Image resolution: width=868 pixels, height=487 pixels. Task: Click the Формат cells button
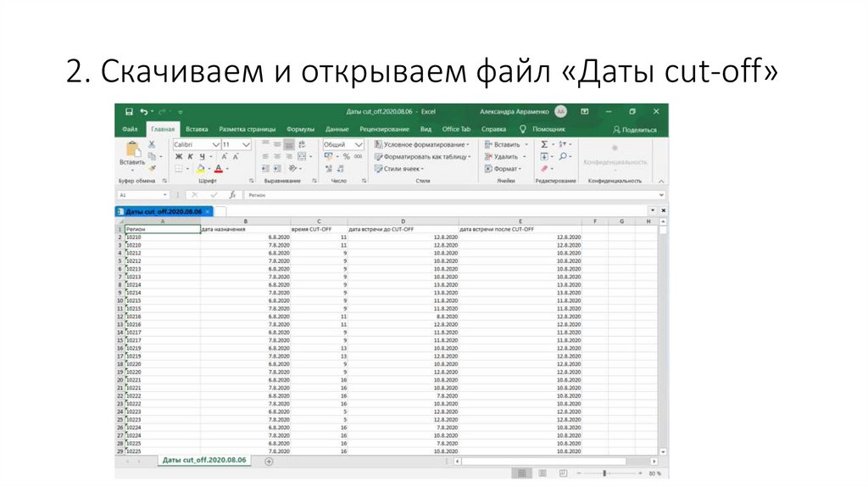[504, 169]
